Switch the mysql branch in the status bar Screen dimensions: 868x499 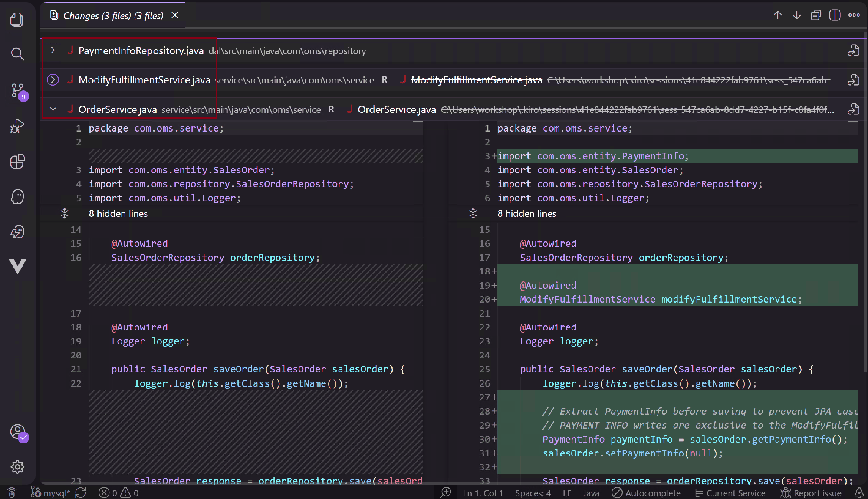pos(50,493)
